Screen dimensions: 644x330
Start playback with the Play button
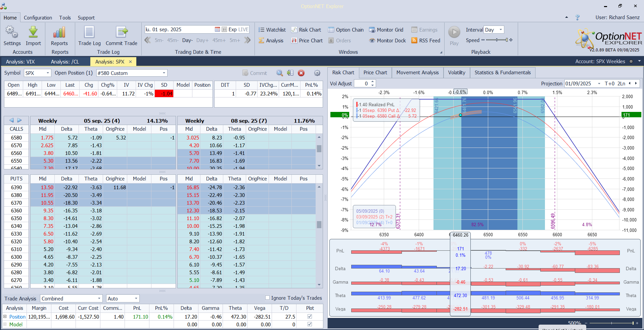[454, 36]
